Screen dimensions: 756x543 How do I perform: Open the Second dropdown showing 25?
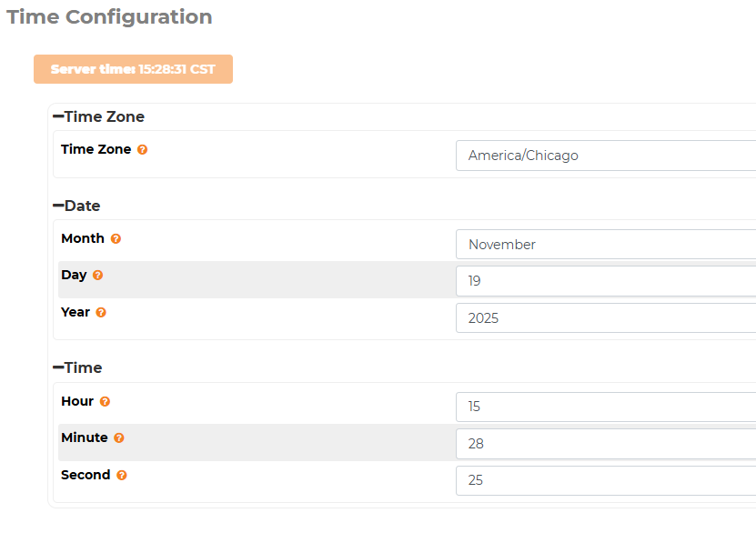pos(605,480)
